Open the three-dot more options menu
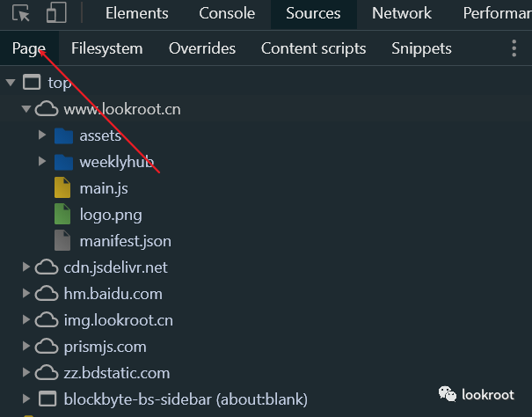 (514, 48)
